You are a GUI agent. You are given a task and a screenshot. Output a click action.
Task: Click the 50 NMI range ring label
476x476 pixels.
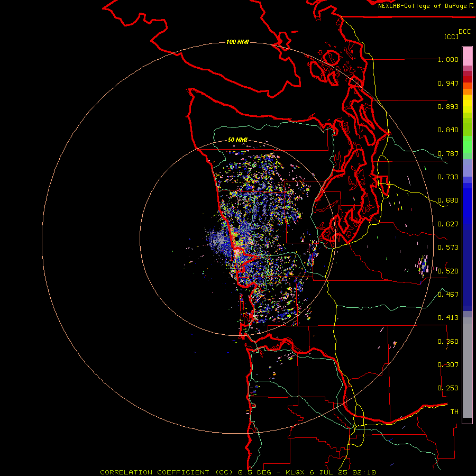pyautogui.click(x=237, y=140)
